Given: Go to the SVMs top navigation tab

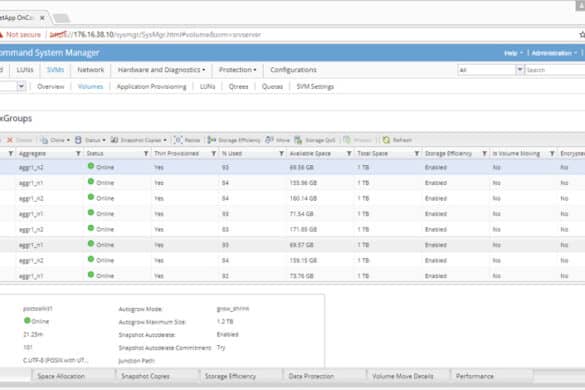Looking at the screenshot, I should click(56, 70).
